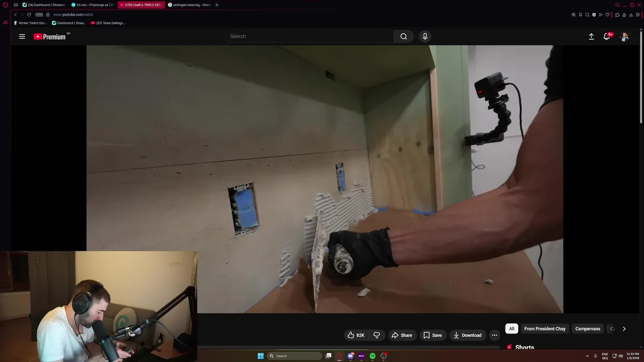Reload the page with refresh icon
This screenshot has height=362, width=644.
[29, 15]
